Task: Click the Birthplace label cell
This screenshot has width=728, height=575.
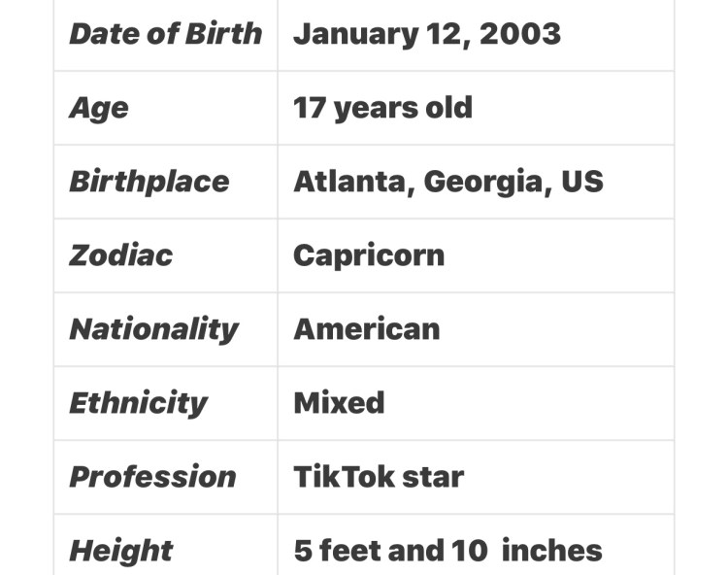Action: coord(149,182)
